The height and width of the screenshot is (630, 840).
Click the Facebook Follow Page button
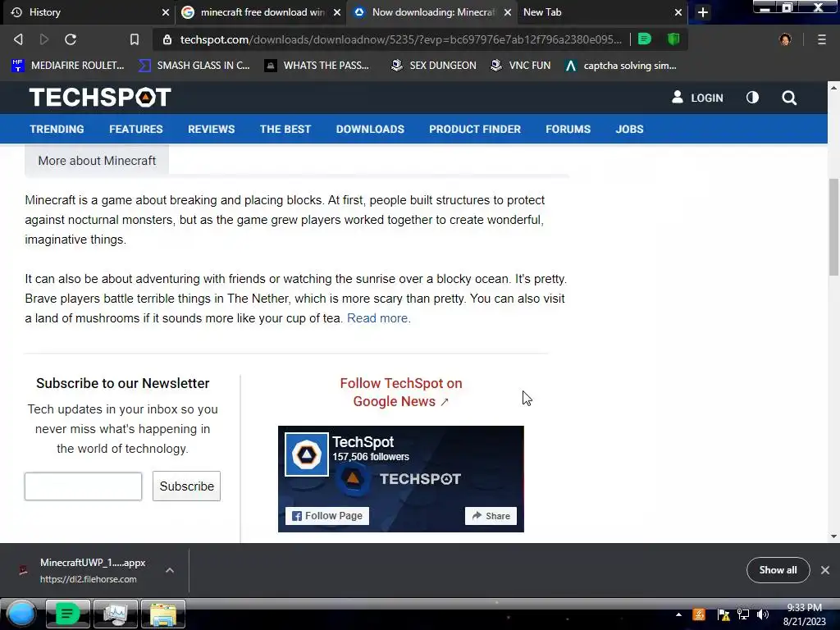pos(327,516)
